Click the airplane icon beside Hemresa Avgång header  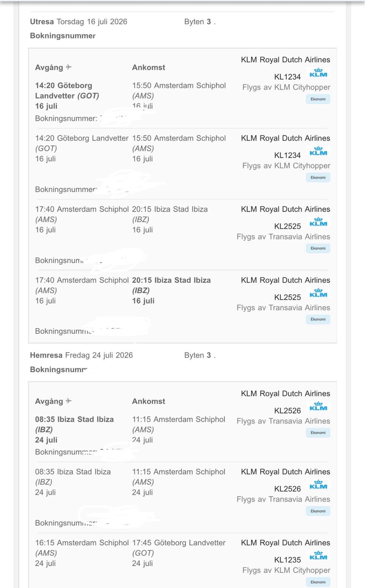coord(68,401)
